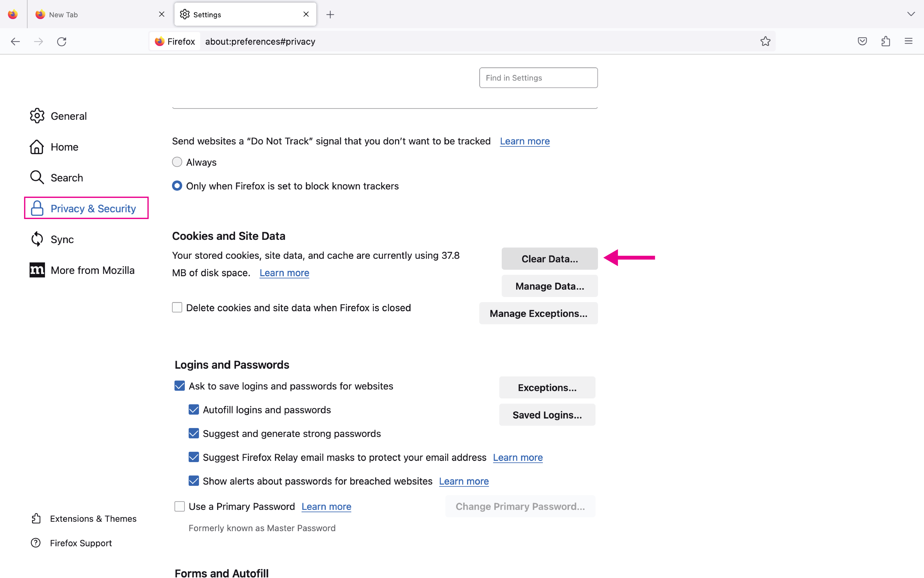
Task: Toggle Show alerts about breached websites
Action: pos(194,481)
